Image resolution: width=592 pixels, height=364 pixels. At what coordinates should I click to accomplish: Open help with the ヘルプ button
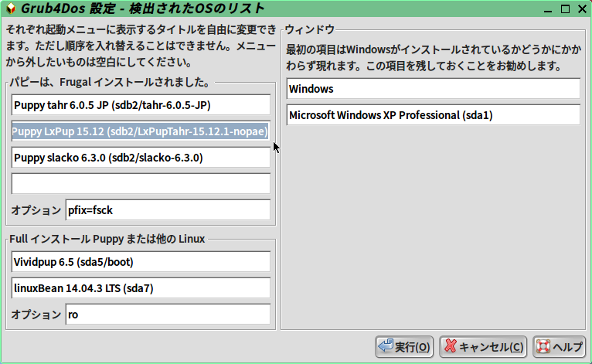(559, 347)
